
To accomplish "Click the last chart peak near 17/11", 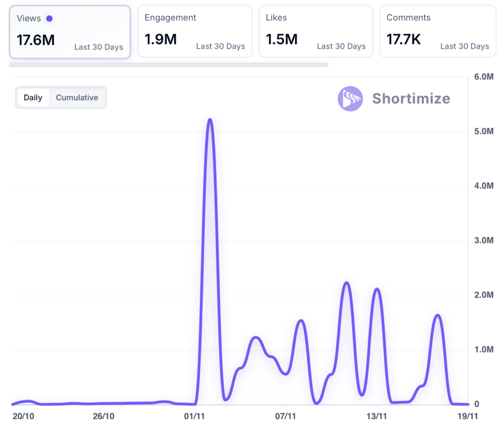I will pos(438,315).
